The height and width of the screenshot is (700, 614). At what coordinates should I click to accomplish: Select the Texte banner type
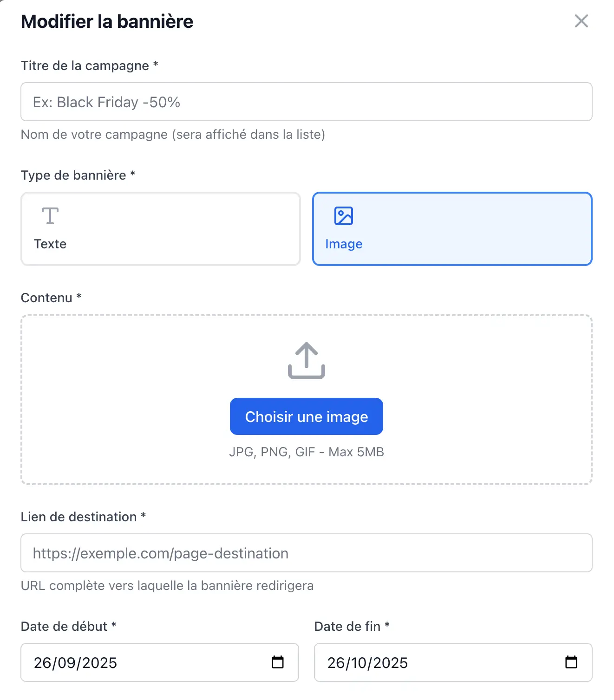(x=161, y=229)
